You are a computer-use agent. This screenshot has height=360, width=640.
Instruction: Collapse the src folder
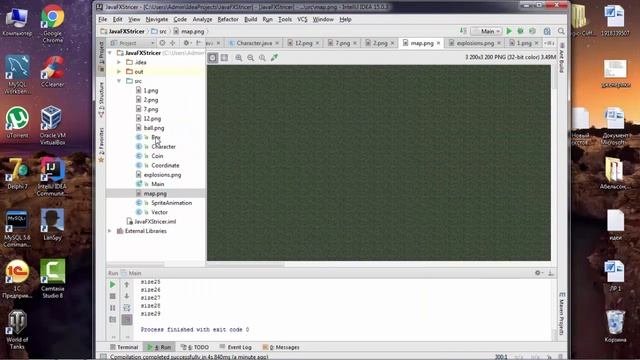119,81
